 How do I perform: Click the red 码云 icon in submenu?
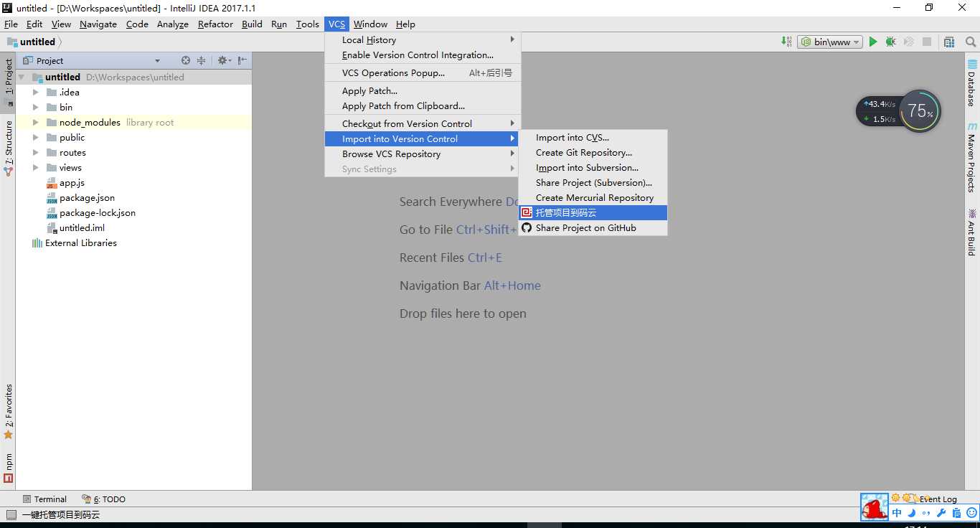click(527, 213)
